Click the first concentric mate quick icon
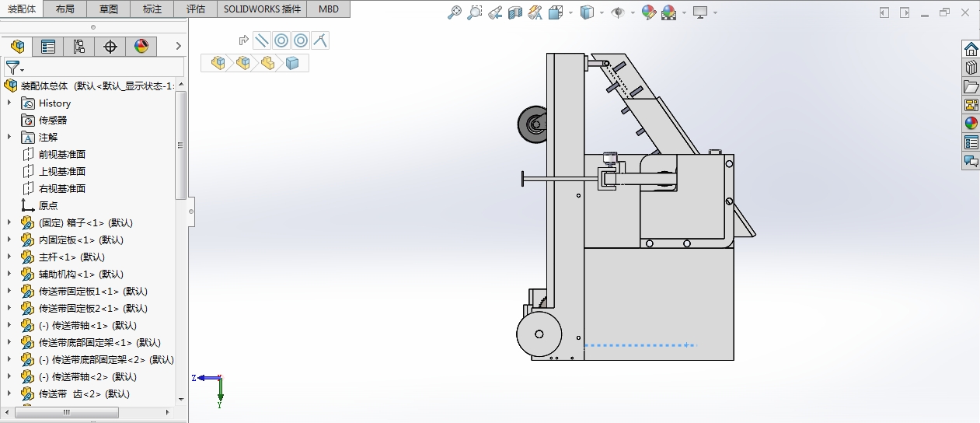The image size is (980, 423). pyautogui.click(x=281, y=40)
